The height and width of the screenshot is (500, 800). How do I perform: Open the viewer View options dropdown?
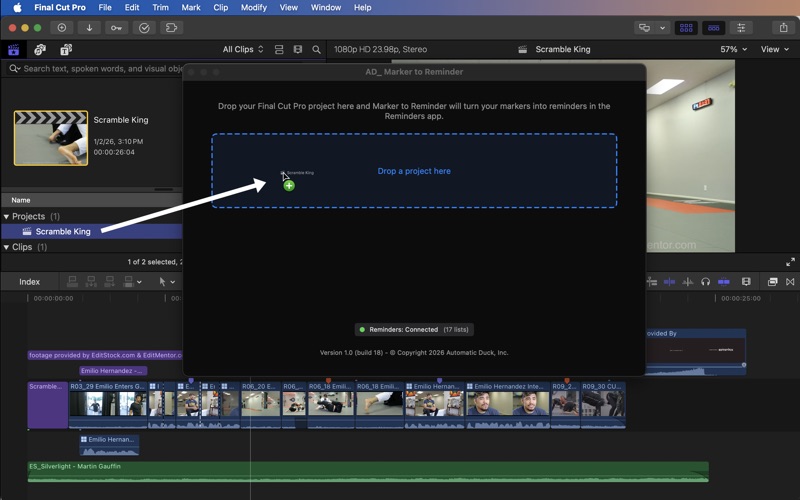click(774, 49)
